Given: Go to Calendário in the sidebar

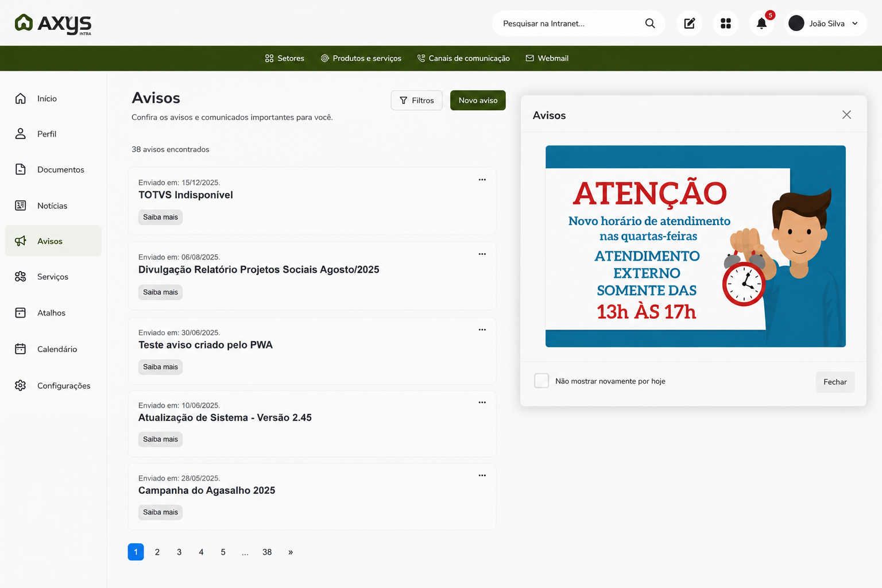Looking at the screenshot, I should (53, 349).
